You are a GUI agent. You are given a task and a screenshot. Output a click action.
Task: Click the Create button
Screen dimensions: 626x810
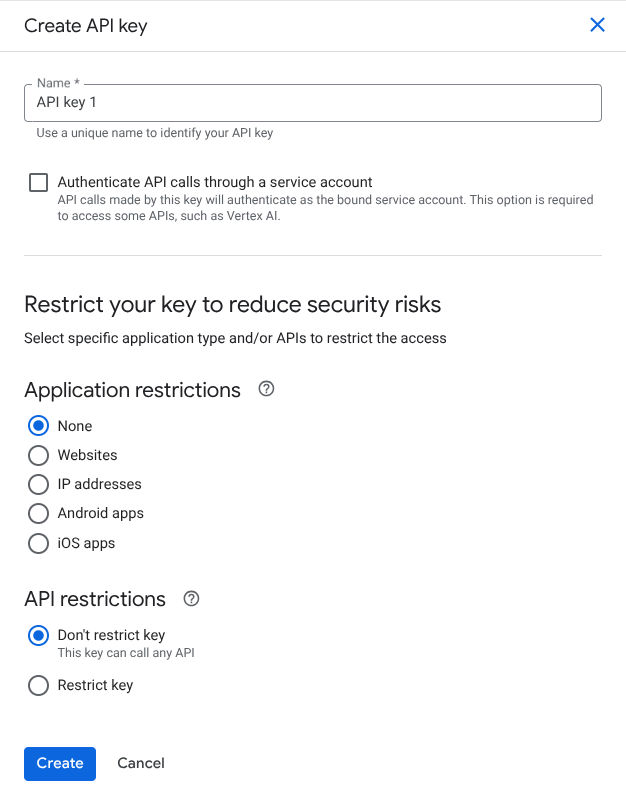coord(59,763)
